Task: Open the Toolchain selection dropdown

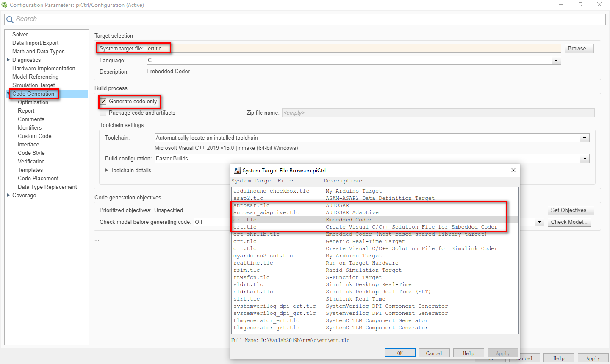Action: 585,138
